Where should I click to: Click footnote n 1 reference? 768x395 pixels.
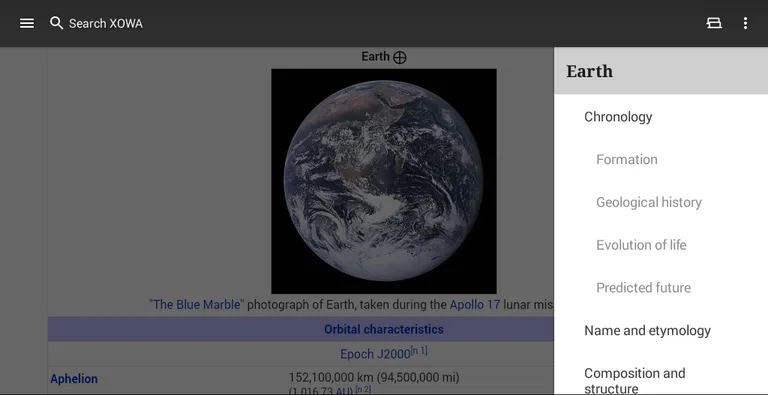coord(419,350)
